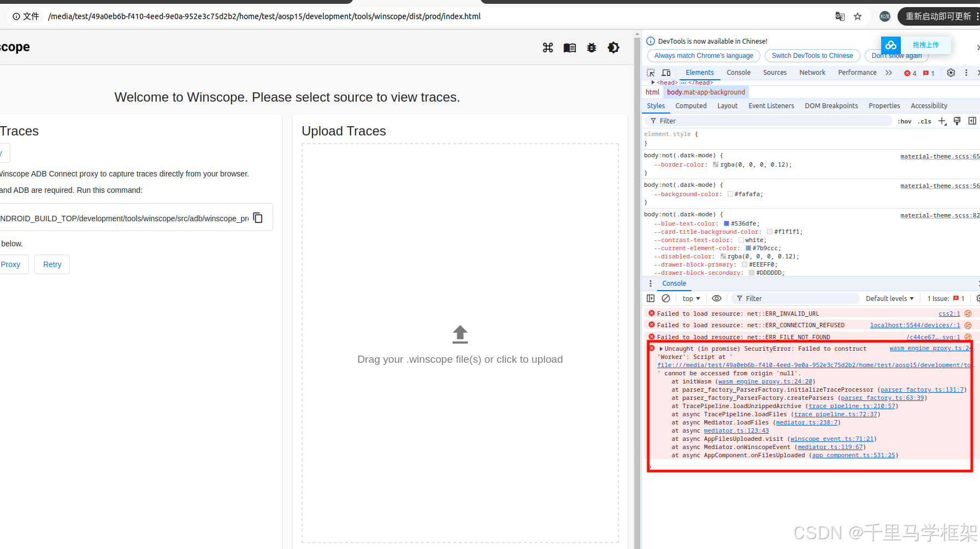
Task: Switch to the Computed styles tab
Action: 690,106
